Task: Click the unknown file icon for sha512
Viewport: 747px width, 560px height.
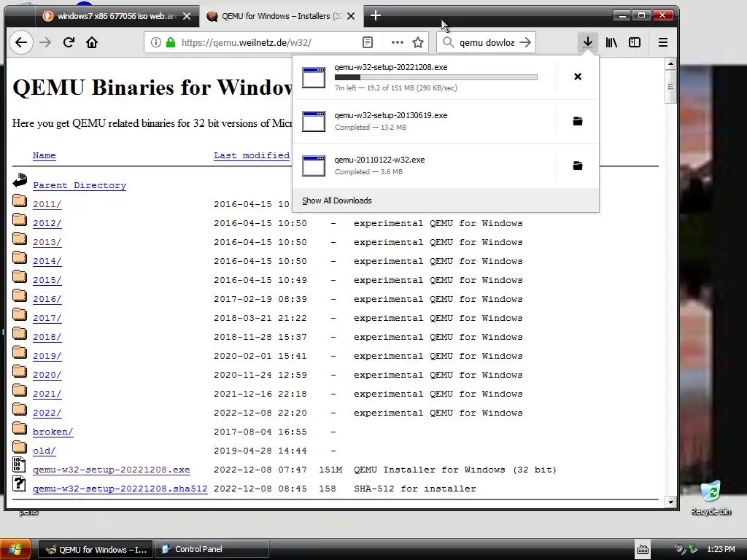Action: tap(19, 483)
